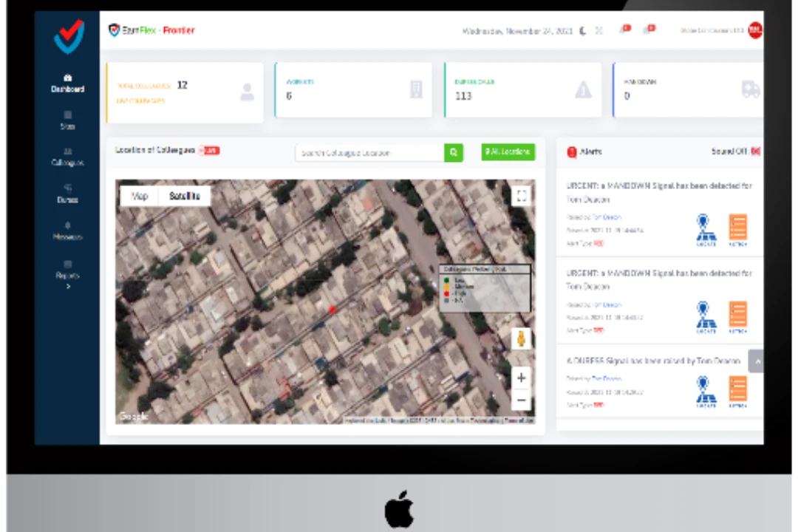Image resolution: width=798 pixels, height=532 pixels.
Task: Go to Sites in the sidebar
Action: [x=67, y=120]
